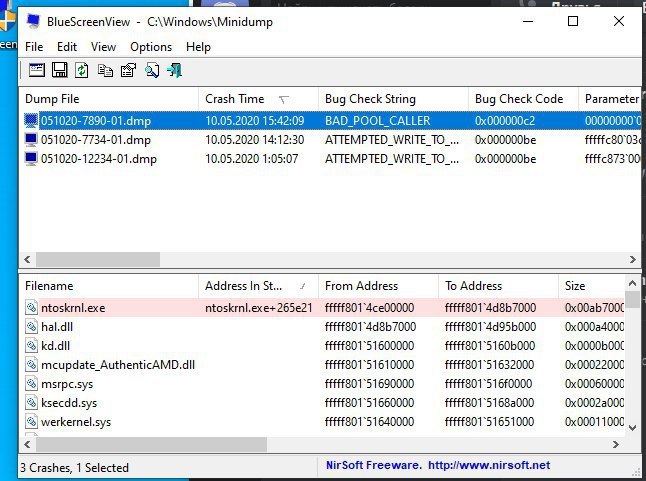Click to address fffff801`4d95b000 cell
This screenshot has width=646, height=481.
(490, 327)
